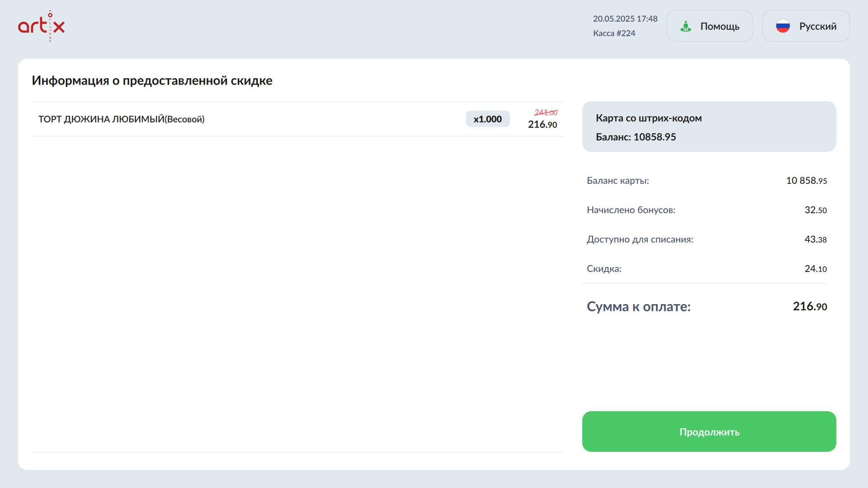This screenshot has width=868, height=488.
Task: Click the Касса #224 label
Action: click(614, 33)
